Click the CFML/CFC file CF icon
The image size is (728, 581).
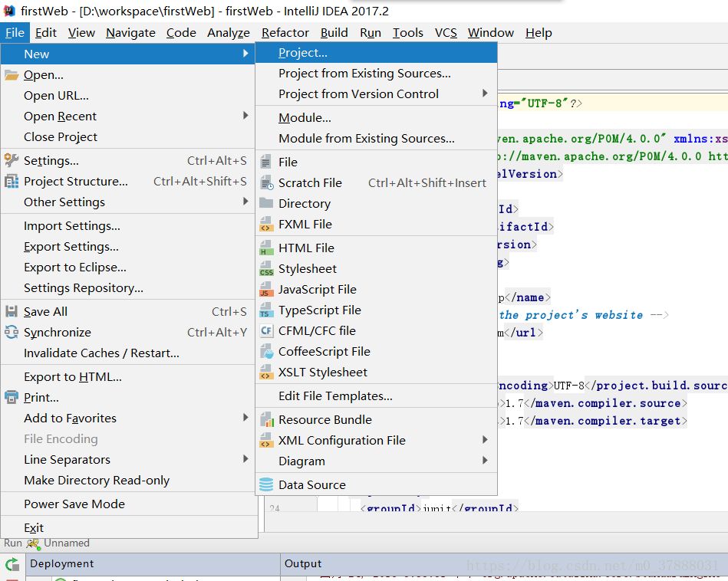[266, 330]
